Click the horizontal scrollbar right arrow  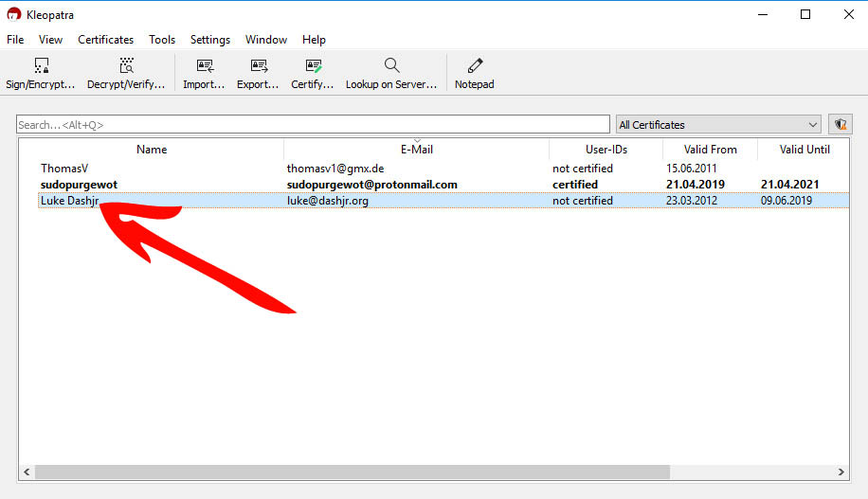[841, 472]
